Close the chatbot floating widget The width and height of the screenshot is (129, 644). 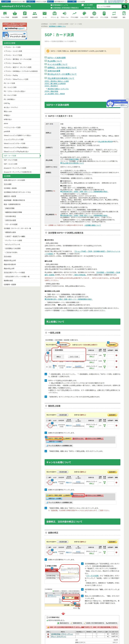click(127, 100)
